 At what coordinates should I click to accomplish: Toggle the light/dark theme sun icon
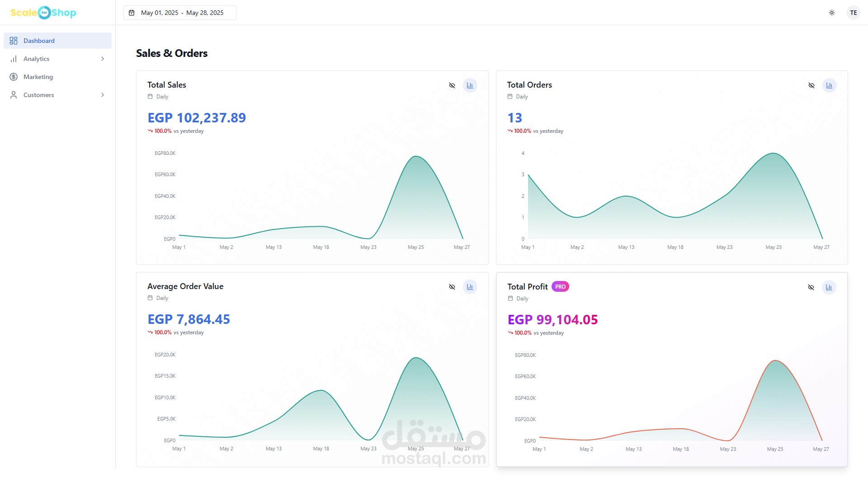pyautogui.click(x=832, y=13)
